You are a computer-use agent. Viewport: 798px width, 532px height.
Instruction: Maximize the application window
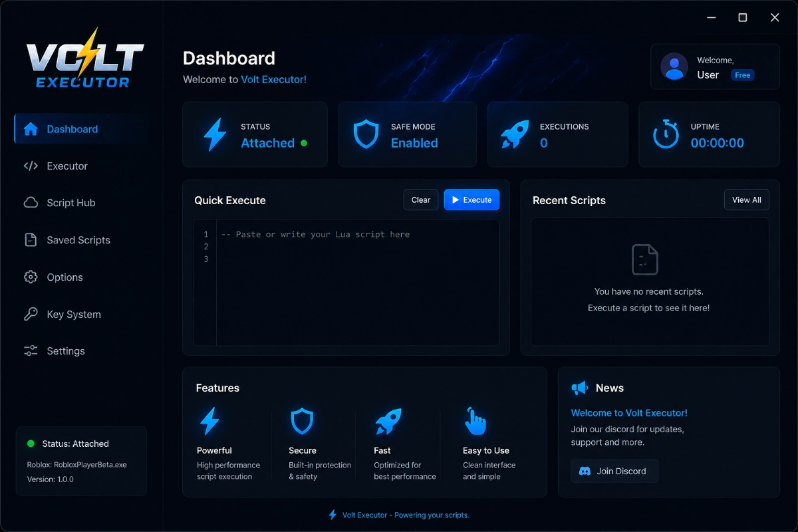743,18
